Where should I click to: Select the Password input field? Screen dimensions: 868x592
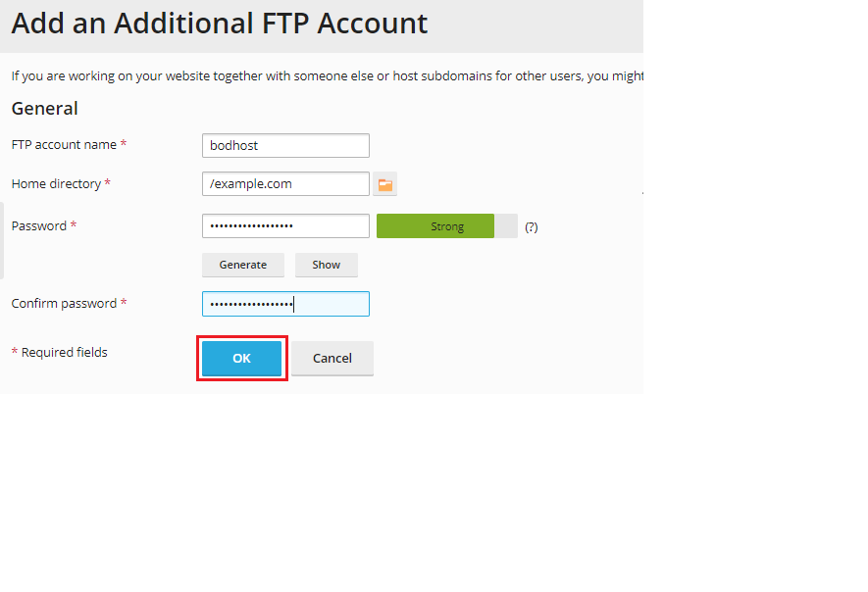point(285,225)
